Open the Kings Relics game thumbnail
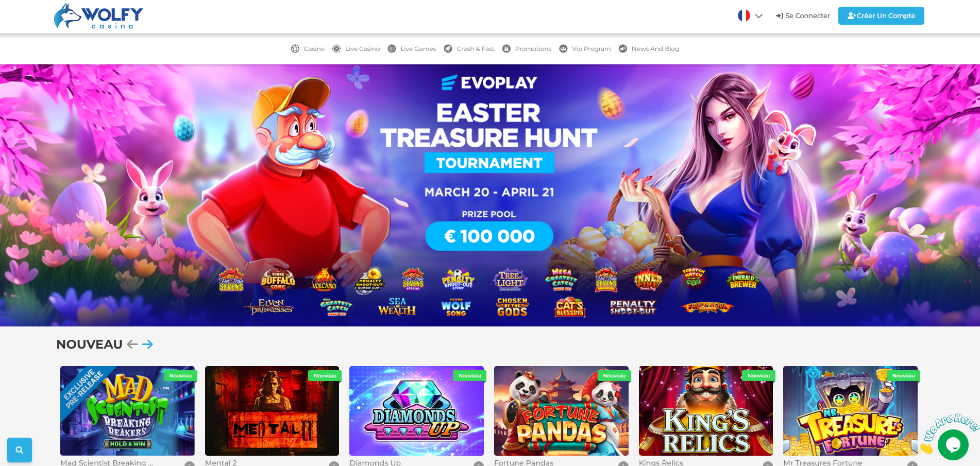980x466 pixels. coord(706,411)
